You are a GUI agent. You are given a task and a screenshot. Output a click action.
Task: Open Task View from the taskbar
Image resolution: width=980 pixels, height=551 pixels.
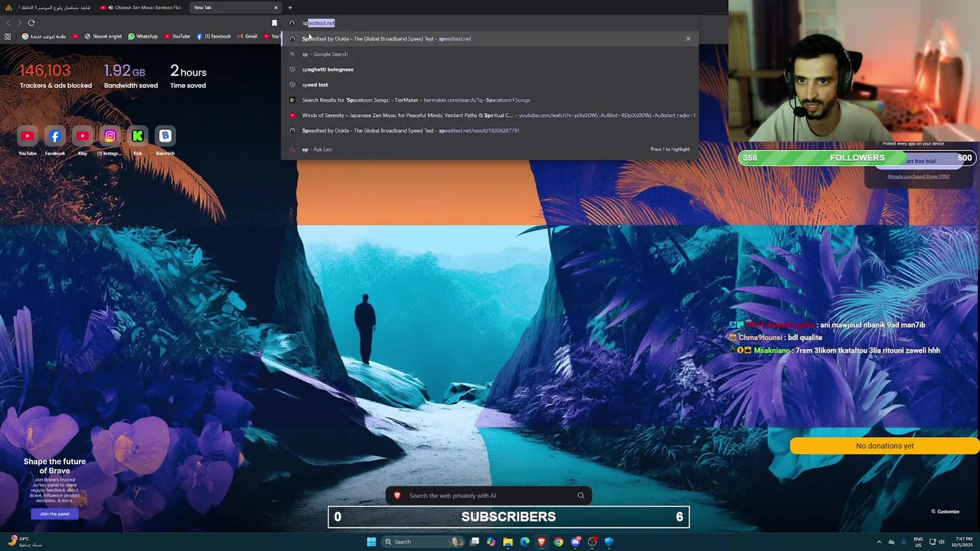tap(474, 542)
